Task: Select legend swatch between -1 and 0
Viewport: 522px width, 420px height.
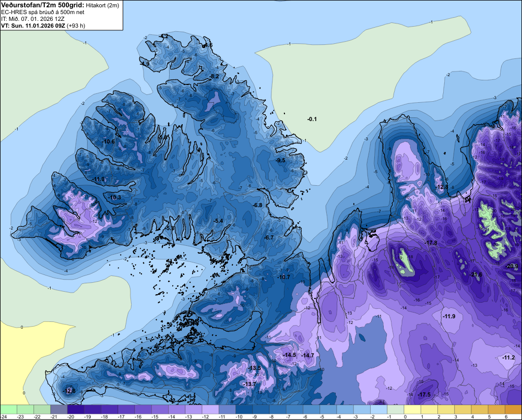Action: coord(396,410)
